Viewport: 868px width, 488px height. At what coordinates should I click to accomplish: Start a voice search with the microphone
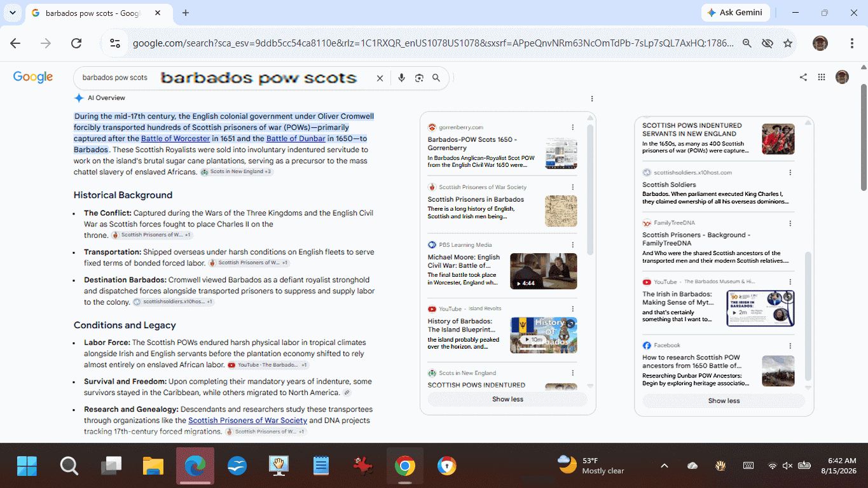pos(401,78)
